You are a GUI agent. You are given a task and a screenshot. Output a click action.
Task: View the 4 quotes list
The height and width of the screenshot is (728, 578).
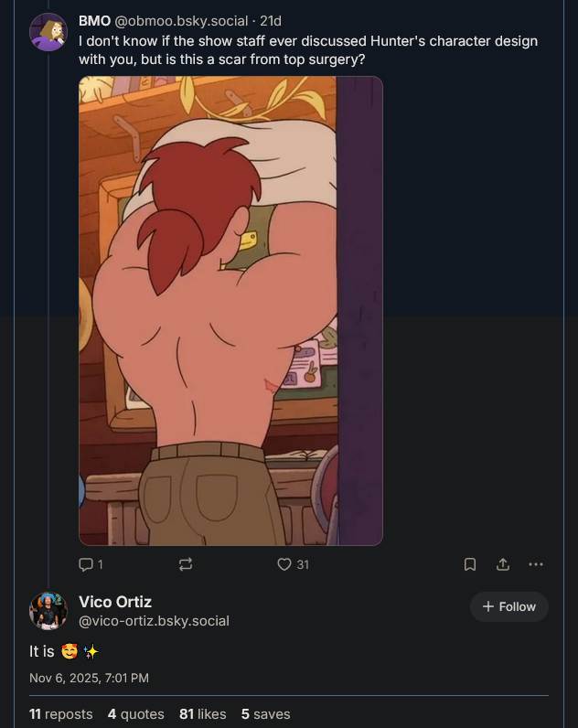(x=135, y=713)
